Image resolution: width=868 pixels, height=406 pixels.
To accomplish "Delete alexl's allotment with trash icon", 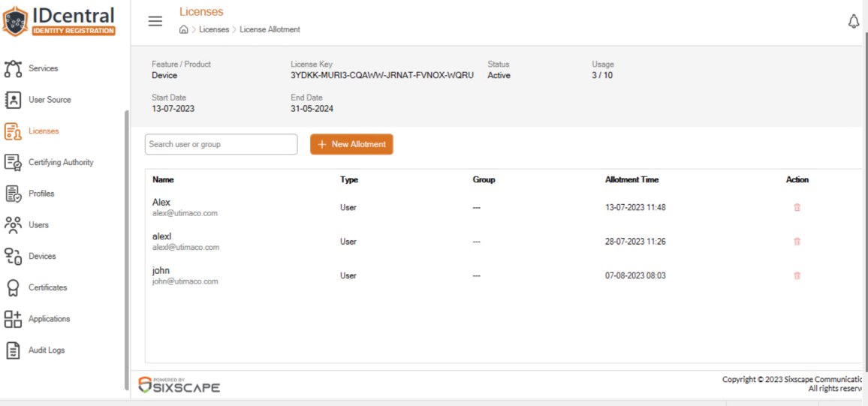I will pos(797,242).
